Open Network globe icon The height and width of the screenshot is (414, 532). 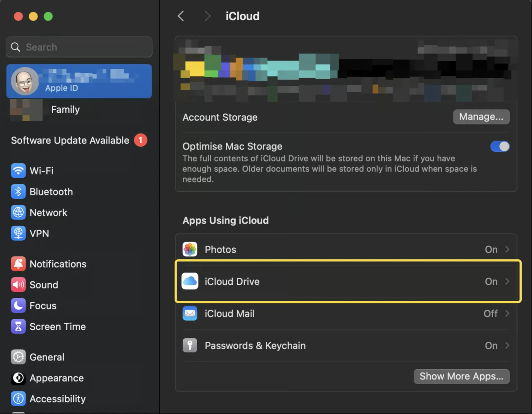tap(18, 213)
